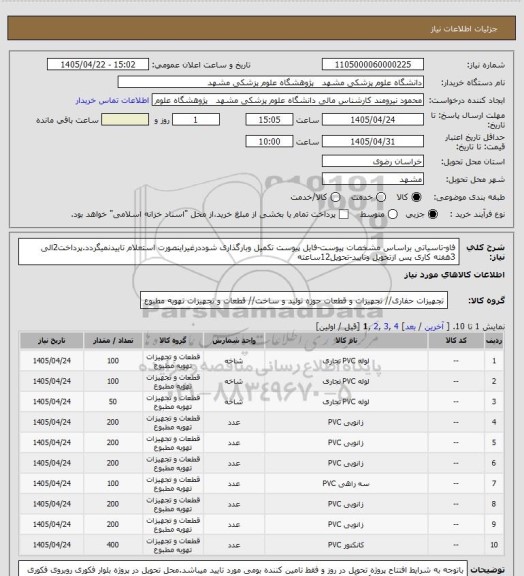
Task: Click the request creator name field
Action: (288, 100)
